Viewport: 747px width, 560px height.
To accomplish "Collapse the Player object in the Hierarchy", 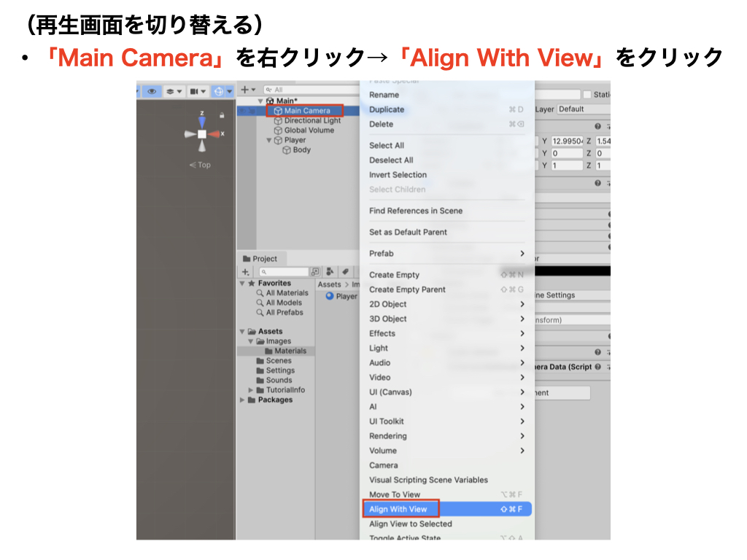I will (268, 140).
